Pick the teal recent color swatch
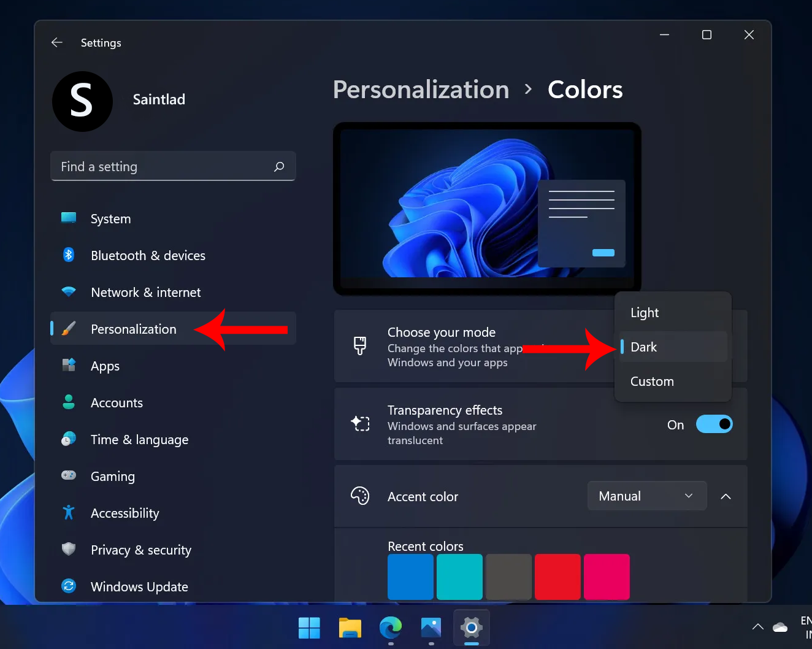 [x=459, y=577]
